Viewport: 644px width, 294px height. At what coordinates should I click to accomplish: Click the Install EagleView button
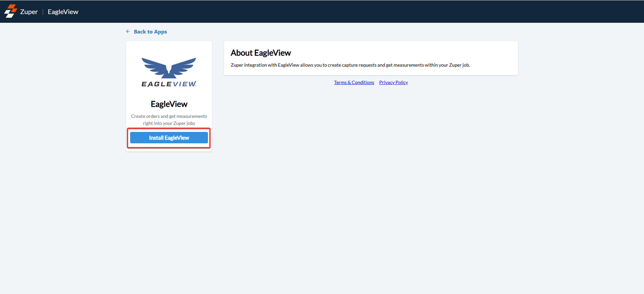169,138
